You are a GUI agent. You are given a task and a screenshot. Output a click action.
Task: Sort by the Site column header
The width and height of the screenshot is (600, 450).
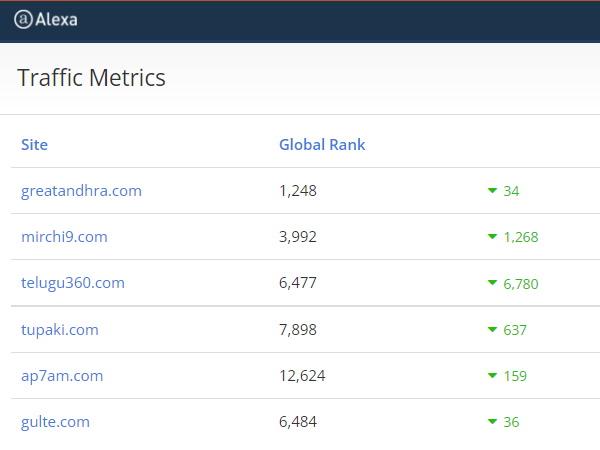coord(34,145)
